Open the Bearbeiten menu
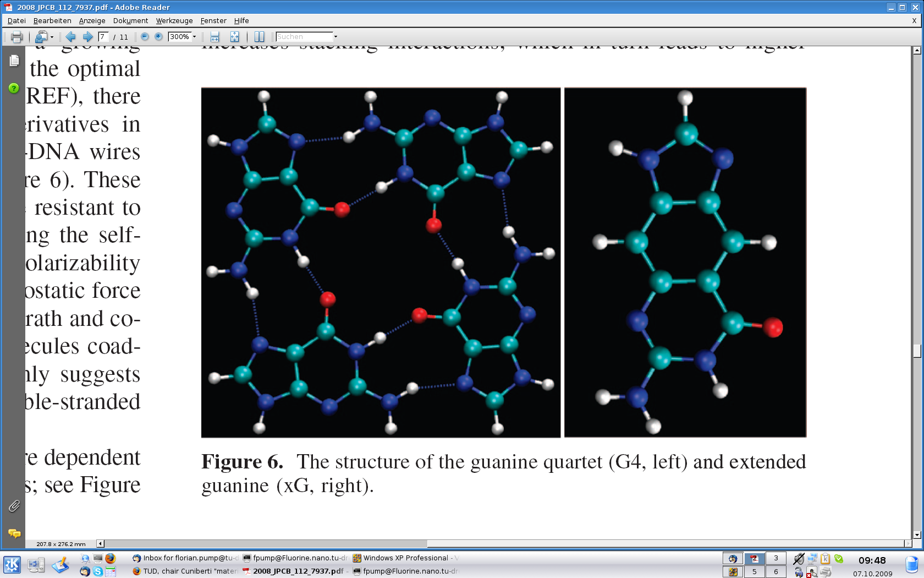The height and width of the screenshot is (578, 924). click(52, 21)
